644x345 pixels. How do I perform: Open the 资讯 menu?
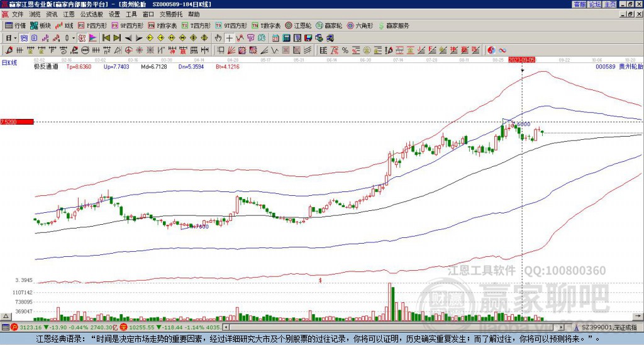coord(52,14)
